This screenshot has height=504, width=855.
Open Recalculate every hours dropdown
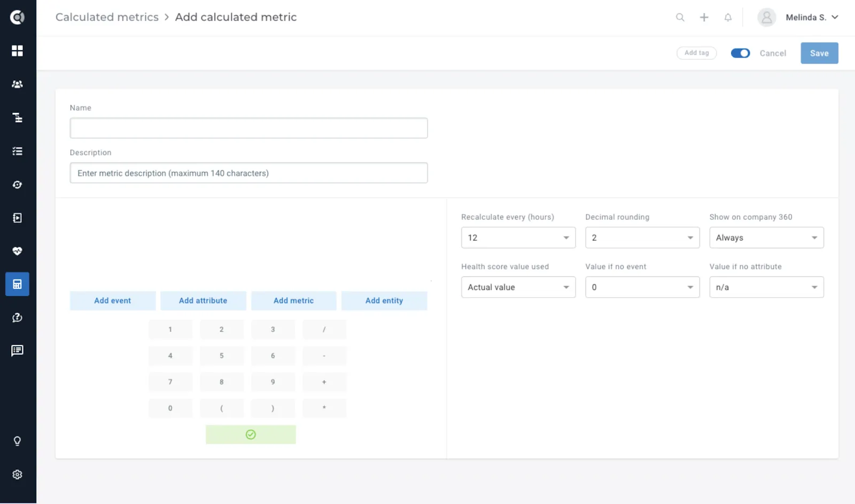click(x=518, y=238)
